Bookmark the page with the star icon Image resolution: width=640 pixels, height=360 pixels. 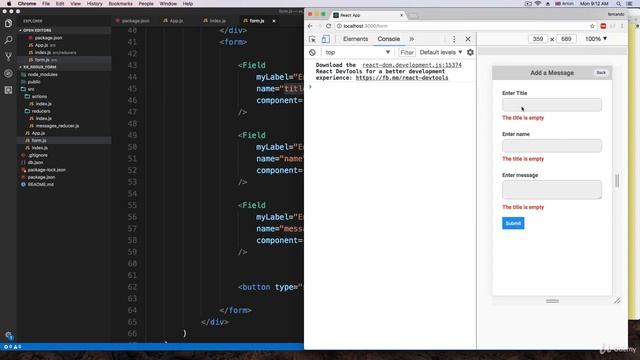pos(592,26)
